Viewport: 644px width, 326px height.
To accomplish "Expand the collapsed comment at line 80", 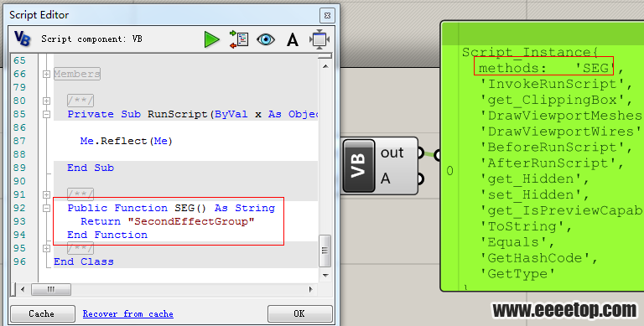I will (46, 101).
